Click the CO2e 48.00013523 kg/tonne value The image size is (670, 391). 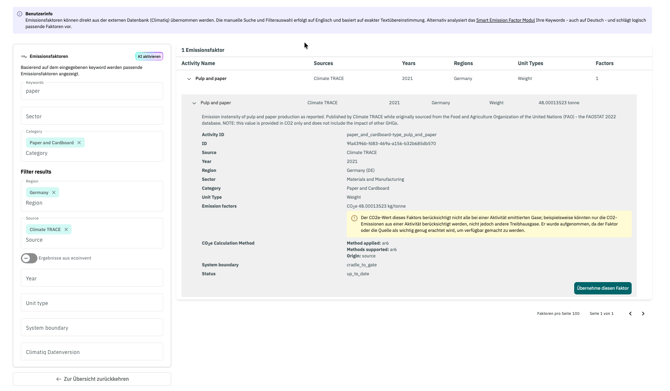coord(376,206)
